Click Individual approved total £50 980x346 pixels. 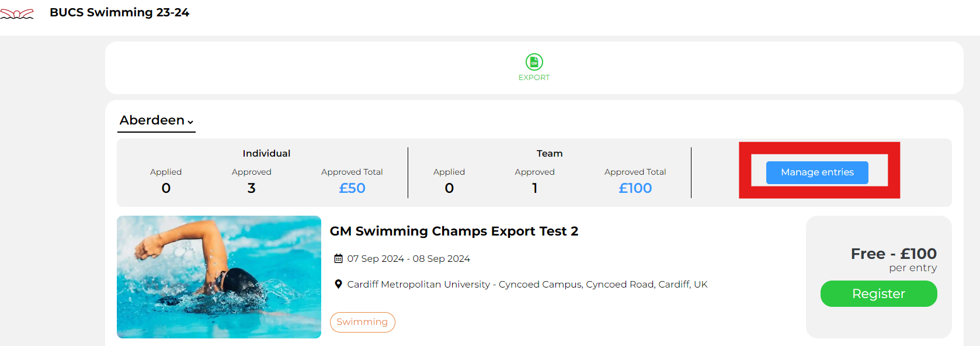352,188
